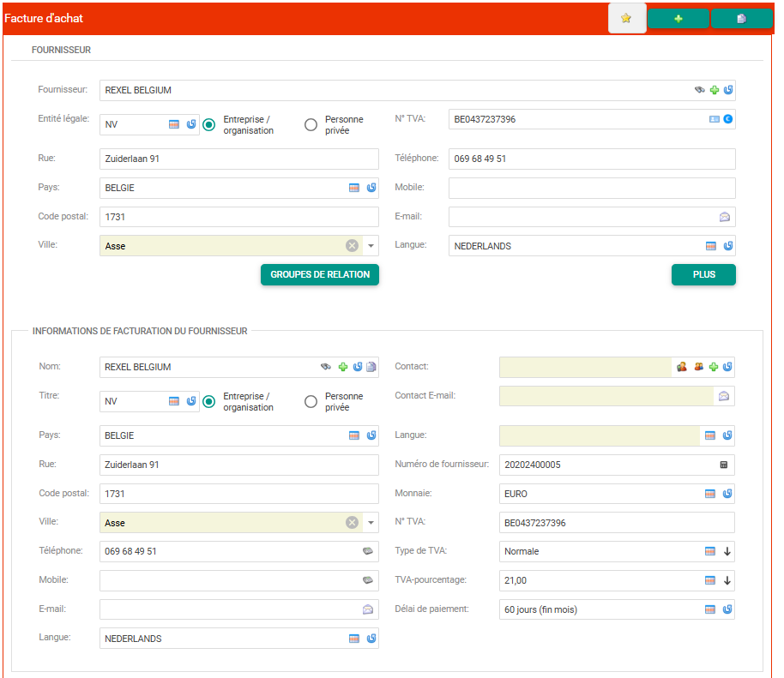
Task: Expand the supplier Ville dropdown arrow
Action: [x=371, y=246]
